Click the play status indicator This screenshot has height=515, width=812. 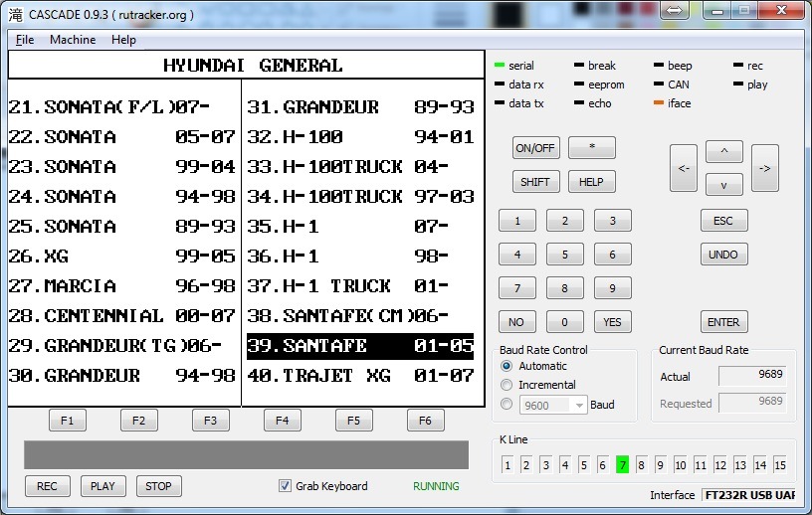pyautogui.click(x=738, y=84)
